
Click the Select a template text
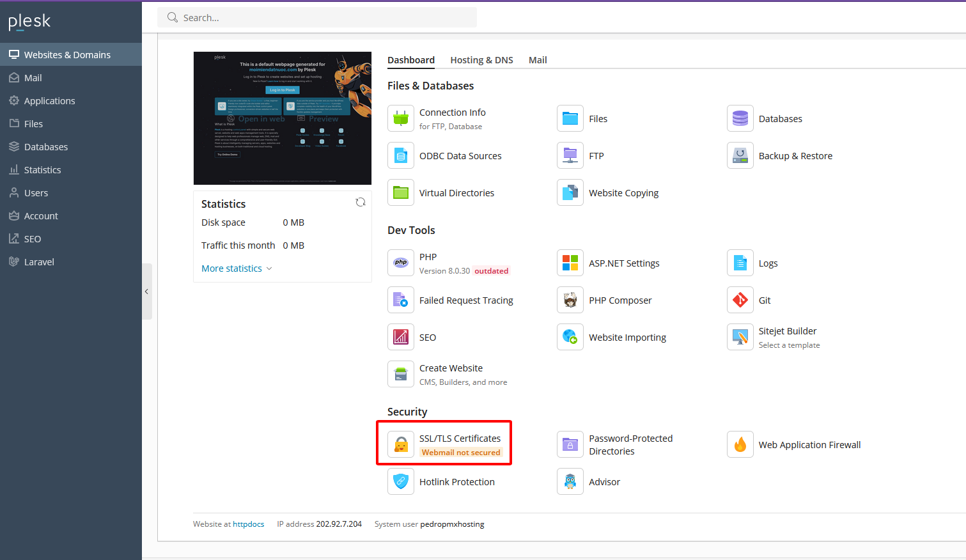click(789, 345)
